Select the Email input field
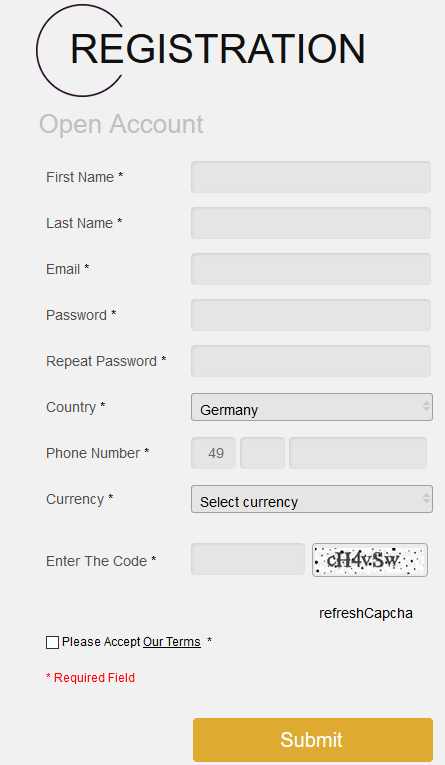Viewport: 445px width, 765px height. (310, 269)
